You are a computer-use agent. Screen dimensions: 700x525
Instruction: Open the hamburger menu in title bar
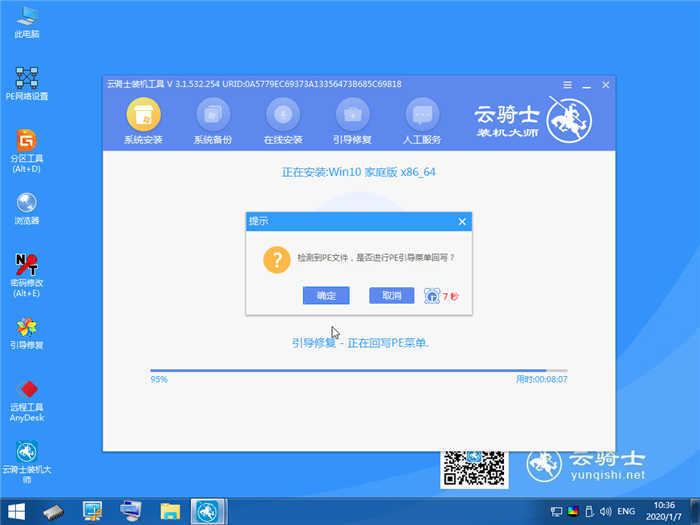[567, 84]
